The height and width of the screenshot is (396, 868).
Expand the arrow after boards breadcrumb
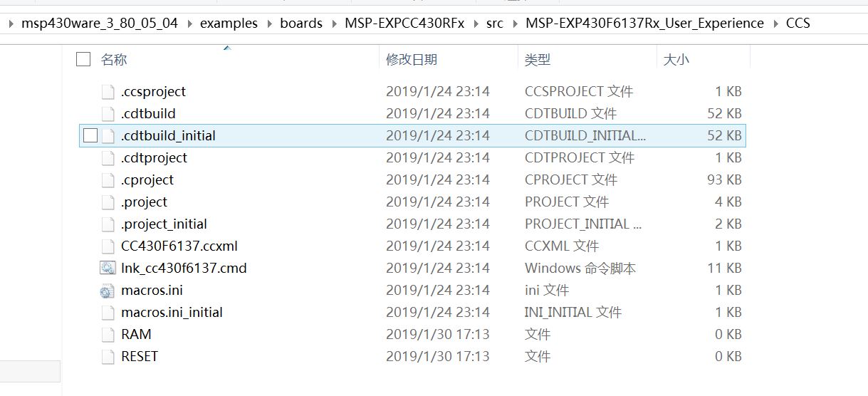tap(334, 24)
